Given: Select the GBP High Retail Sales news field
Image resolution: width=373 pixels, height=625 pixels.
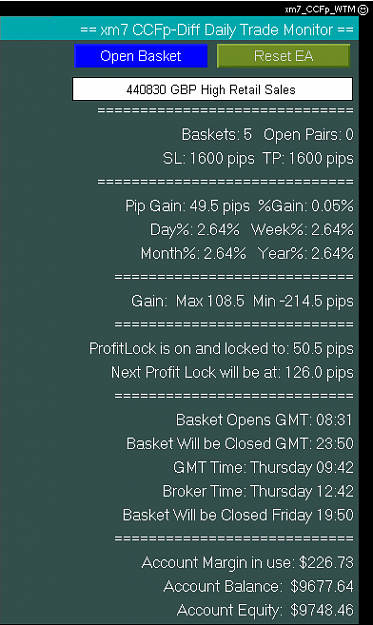Looking at the screenshot, I should tap(212, 89).
